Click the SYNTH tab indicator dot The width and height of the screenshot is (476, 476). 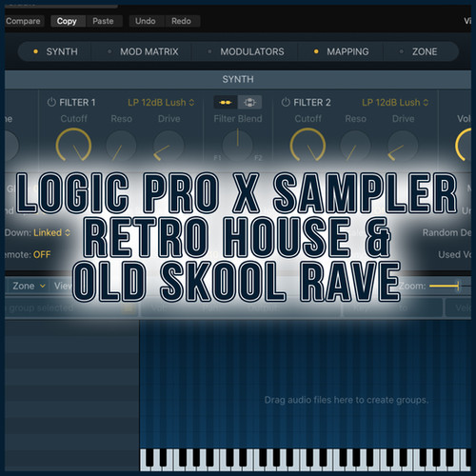[35, 51]
